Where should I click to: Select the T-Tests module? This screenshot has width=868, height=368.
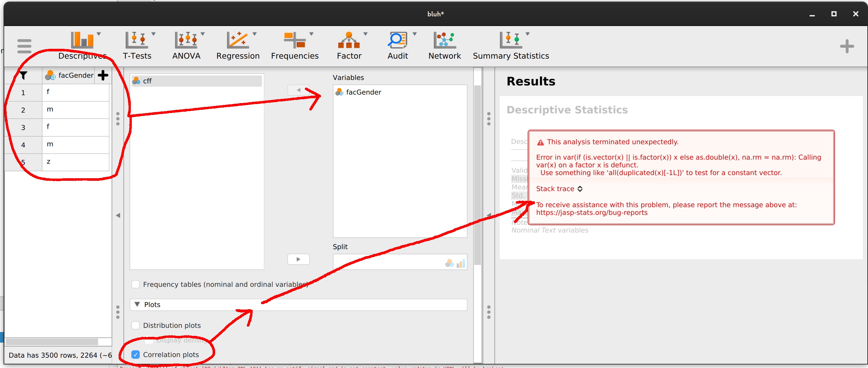[x=137, y=46]
